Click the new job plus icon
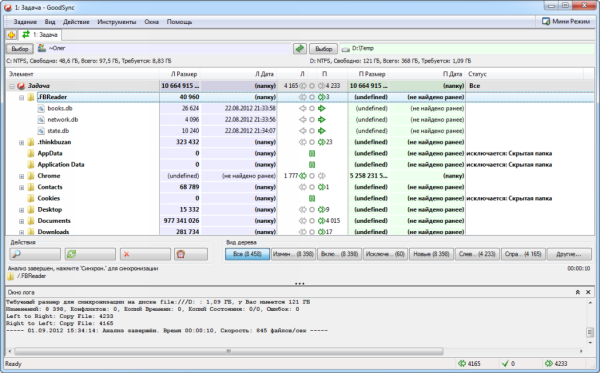The width and height of the screenshot is (600, 373). (x=11, y=35)
